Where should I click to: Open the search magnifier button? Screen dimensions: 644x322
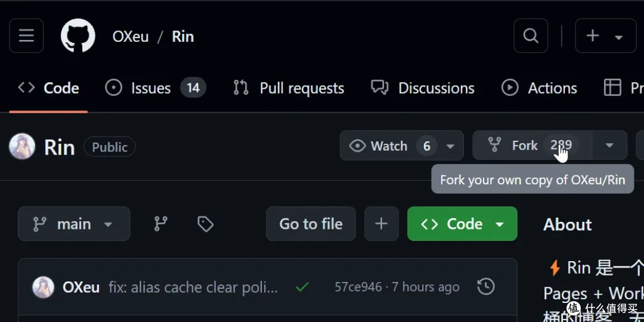point(531,36)
